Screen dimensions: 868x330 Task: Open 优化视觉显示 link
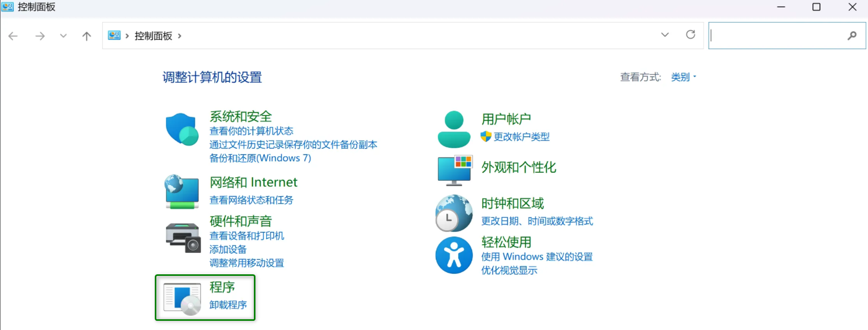click(509, 270)
